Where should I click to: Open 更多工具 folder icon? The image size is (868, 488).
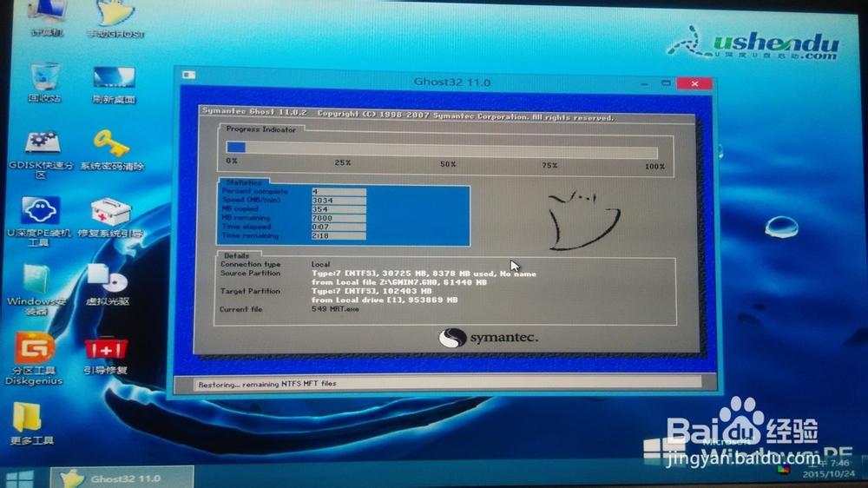31,424
